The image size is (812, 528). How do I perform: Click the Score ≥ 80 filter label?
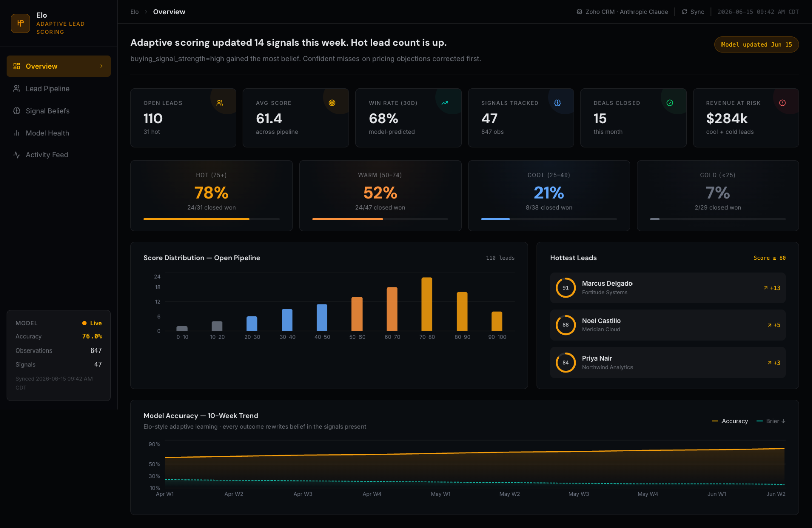point(769,258)
